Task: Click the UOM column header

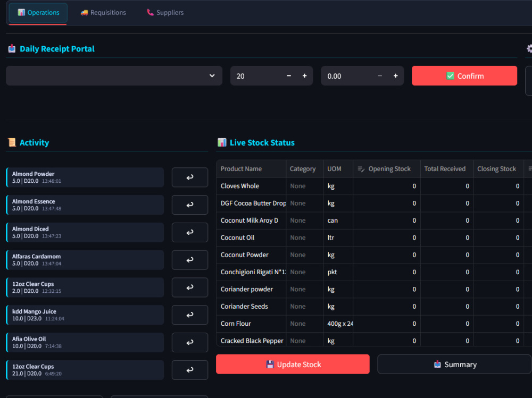Action: [x=338, y=168]
